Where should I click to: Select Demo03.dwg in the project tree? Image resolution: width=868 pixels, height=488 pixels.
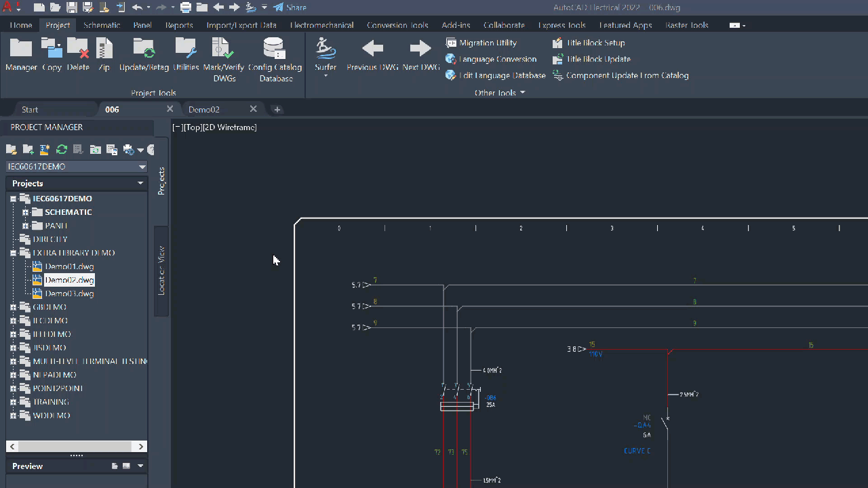(x=68, y=293)
